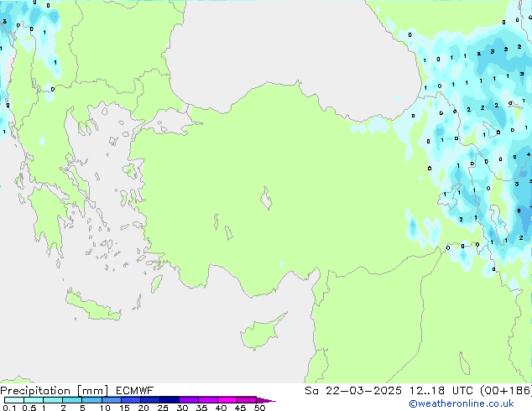Pick the dark navy swatch between 25 and 30

[x=169, y=400]
